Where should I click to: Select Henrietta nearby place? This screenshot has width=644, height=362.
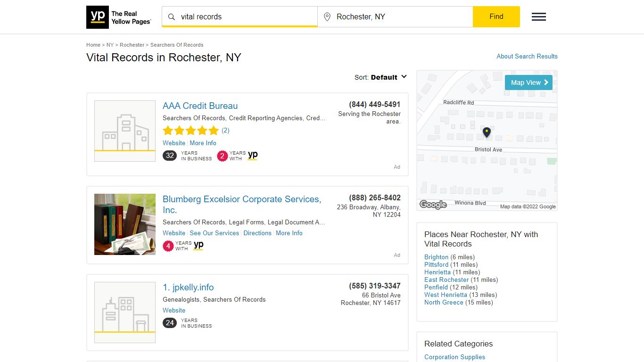(438, 272)
